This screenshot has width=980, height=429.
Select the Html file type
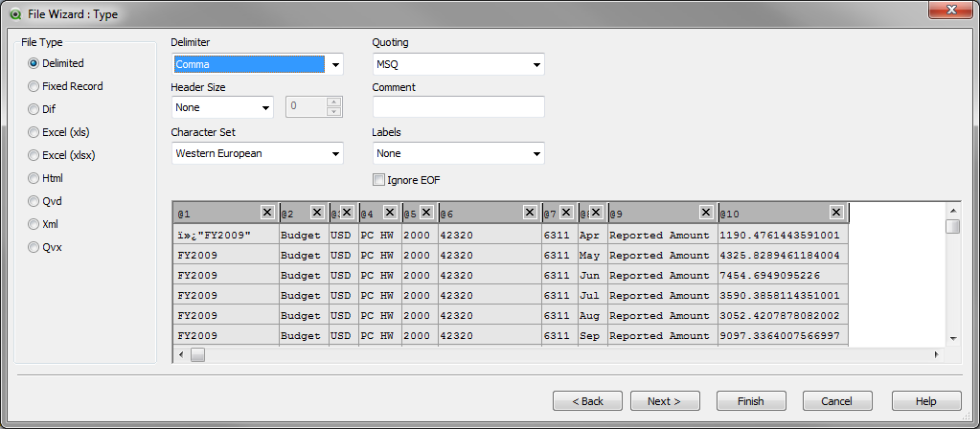[x=45, y=178]
